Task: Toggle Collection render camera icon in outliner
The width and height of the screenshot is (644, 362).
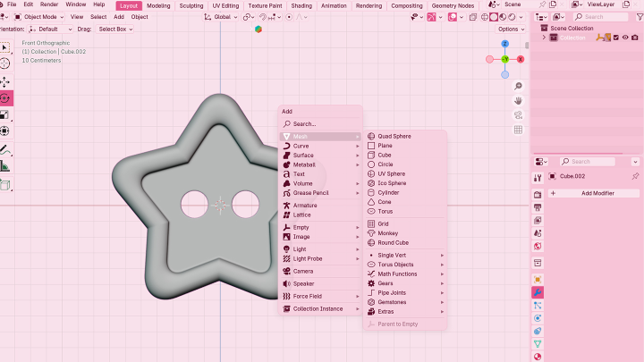Action: click(635, 38)
